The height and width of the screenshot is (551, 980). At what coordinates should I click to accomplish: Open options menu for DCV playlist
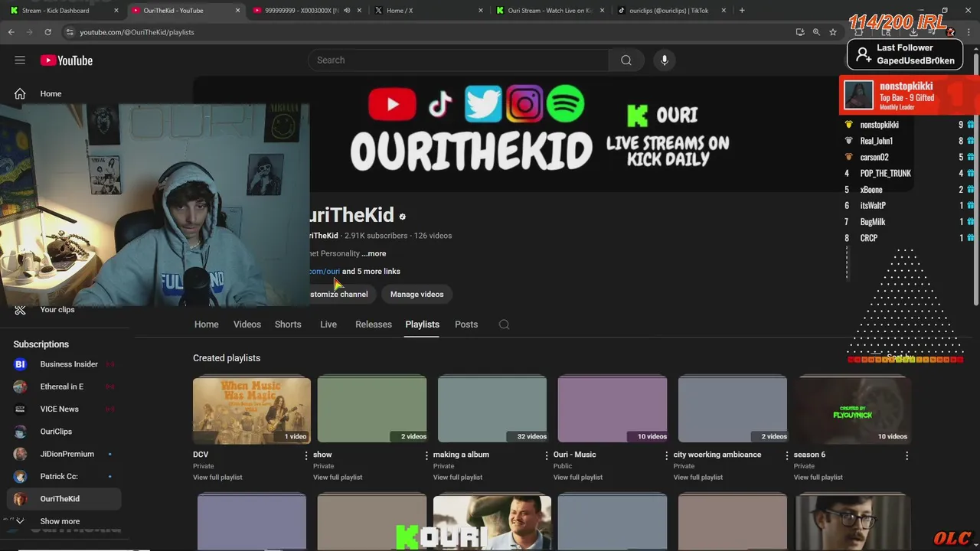pyautogui.click(x=306, y=455)
